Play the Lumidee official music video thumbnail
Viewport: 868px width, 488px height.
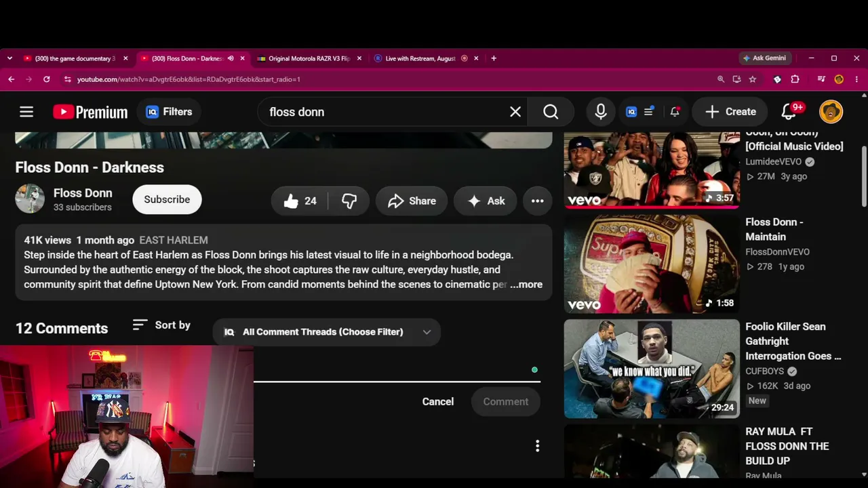[652, 169]
